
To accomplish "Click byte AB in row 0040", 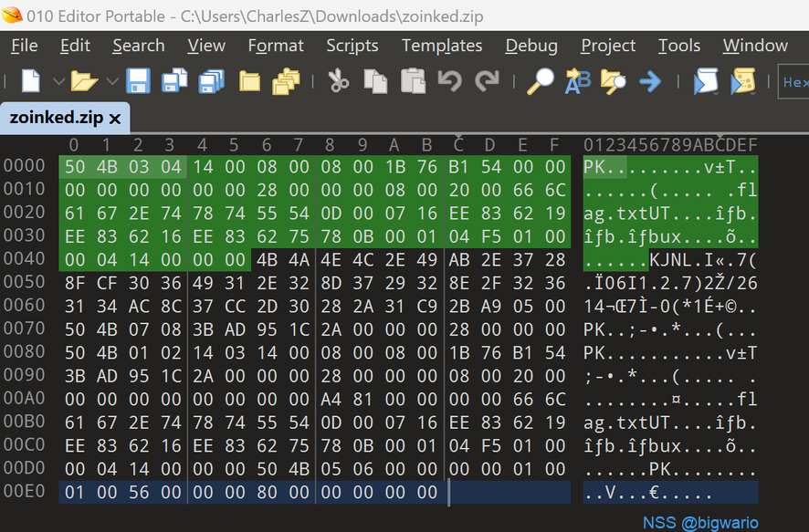I will point(459,260).
